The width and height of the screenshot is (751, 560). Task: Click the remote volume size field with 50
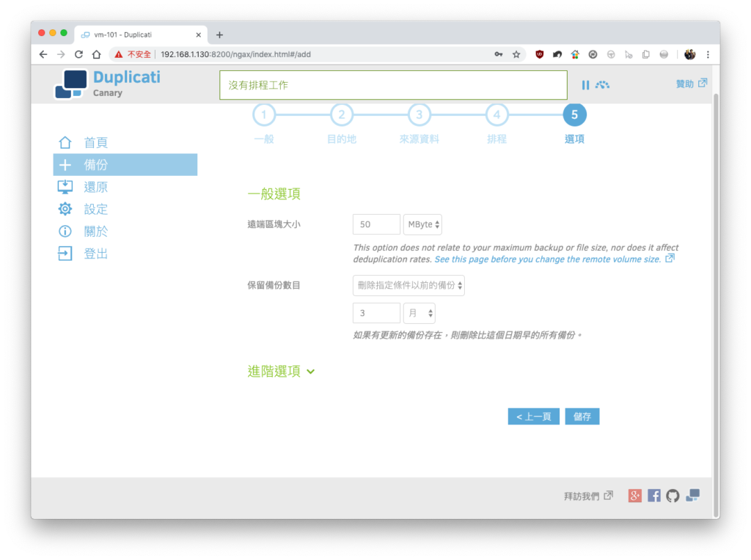[376, 224]
